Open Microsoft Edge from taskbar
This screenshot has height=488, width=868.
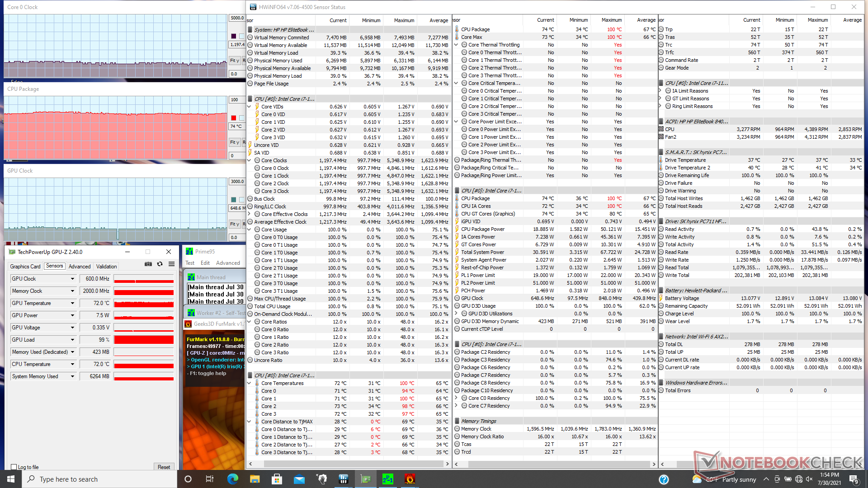click(233, 479)
